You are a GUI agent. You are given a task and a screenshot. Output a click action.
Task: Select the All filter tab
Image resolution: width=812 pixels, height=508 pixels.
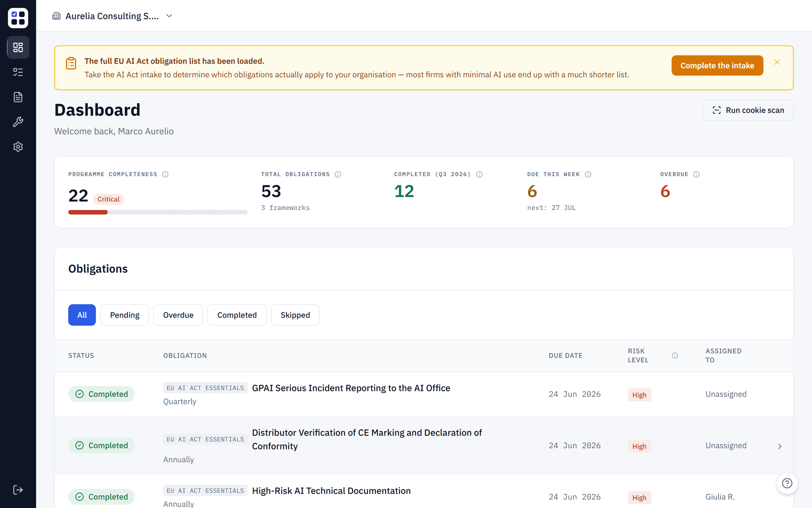click(x=82, y=315)
